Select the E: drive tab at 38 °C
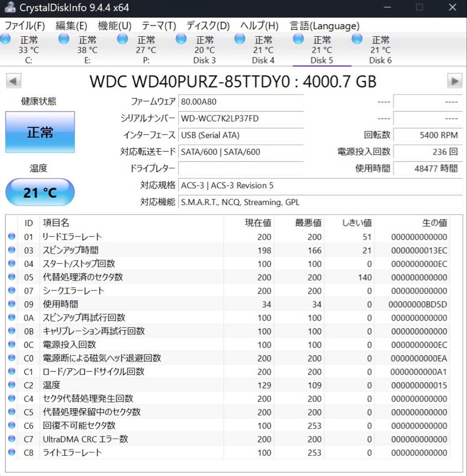This screenshot has height=476, width=467. coord(87,50)
